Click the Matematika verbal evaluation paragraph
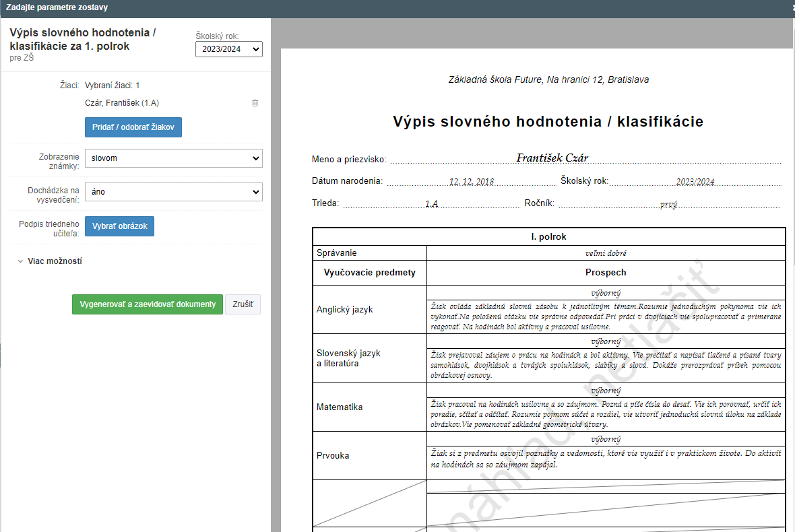795x532 pixels. coord(606,414)
